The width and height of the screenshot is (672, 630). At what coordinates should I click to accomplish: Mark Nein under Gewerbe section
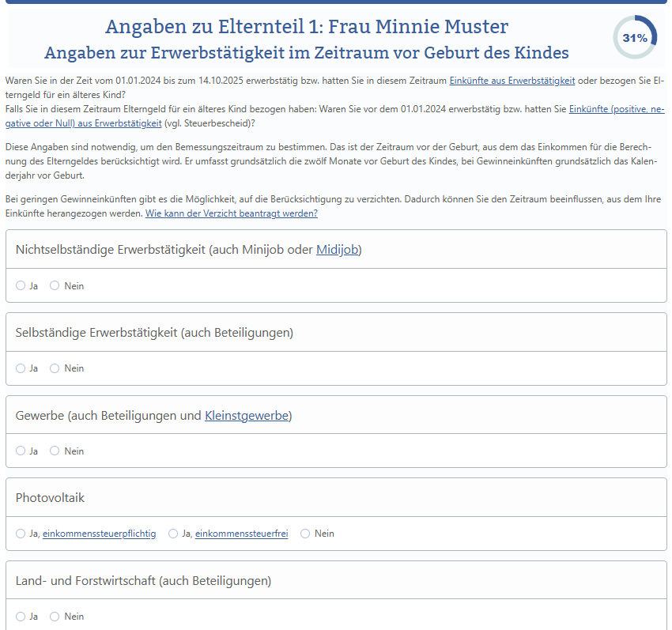55,451
